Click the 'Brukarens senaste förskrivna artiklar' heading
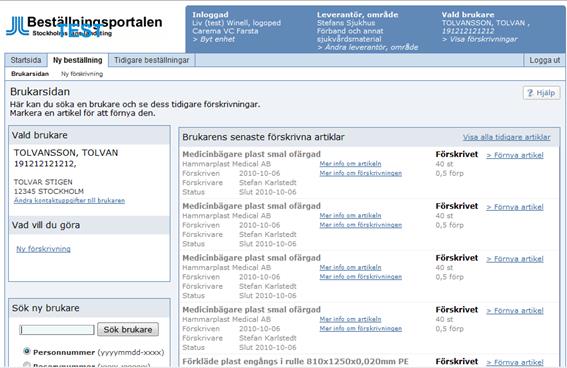Viewport: 567px width, 368px height. (x=263, y=137)
